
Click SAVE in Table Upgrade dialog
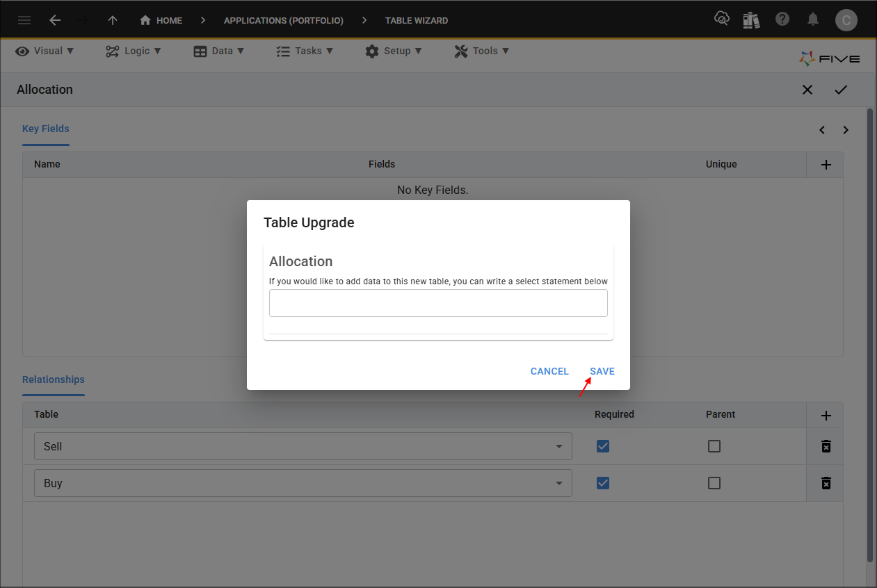[602, 371]
